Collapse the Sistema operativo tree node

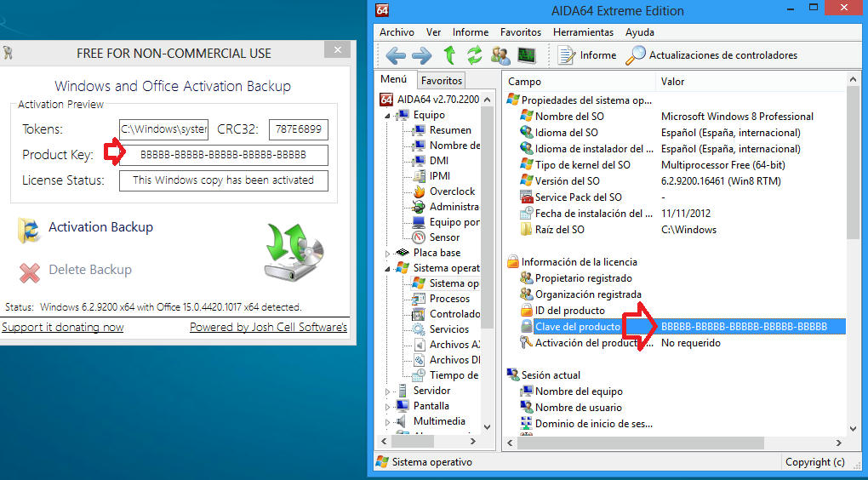click(x=387, y=269)
